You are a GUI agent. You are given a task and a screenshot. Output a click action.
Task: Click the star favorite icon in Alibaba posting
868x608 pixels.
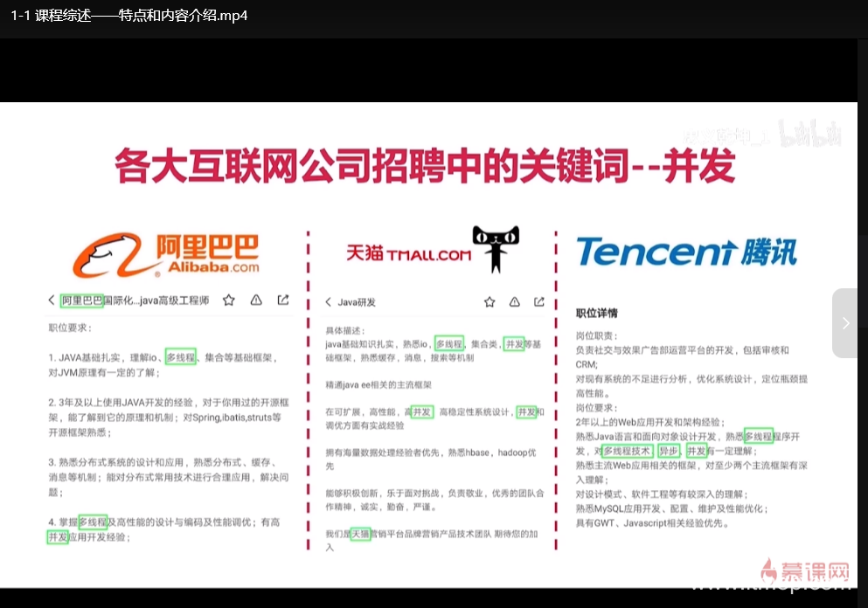pos(229,301)
